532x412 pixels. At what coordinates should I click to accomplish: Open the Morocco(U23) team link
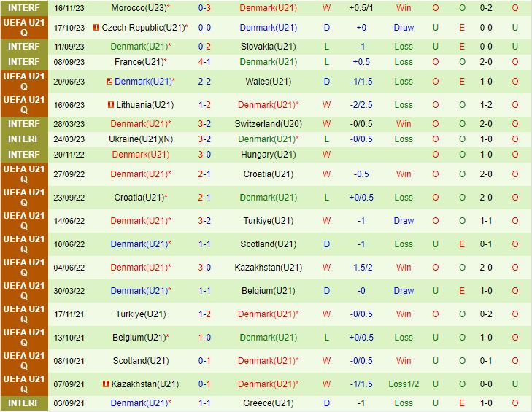[x=138, y=7]
